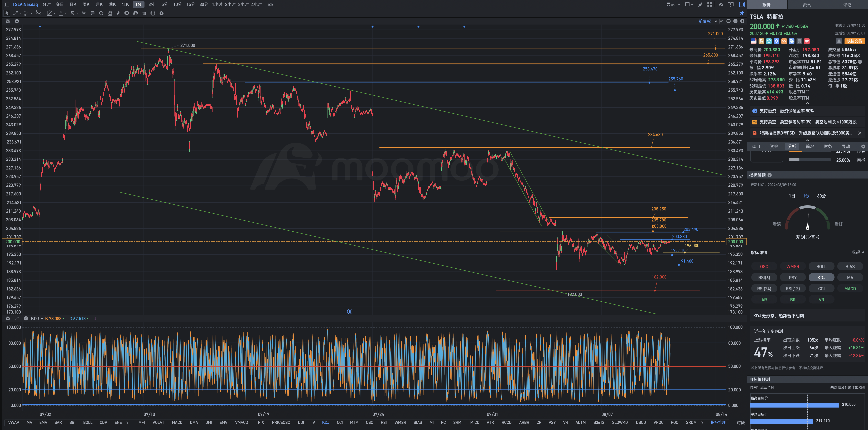Click the 平均目标价 219.290 bar
This screenshot has width=868, height=430.
(782, 421)
